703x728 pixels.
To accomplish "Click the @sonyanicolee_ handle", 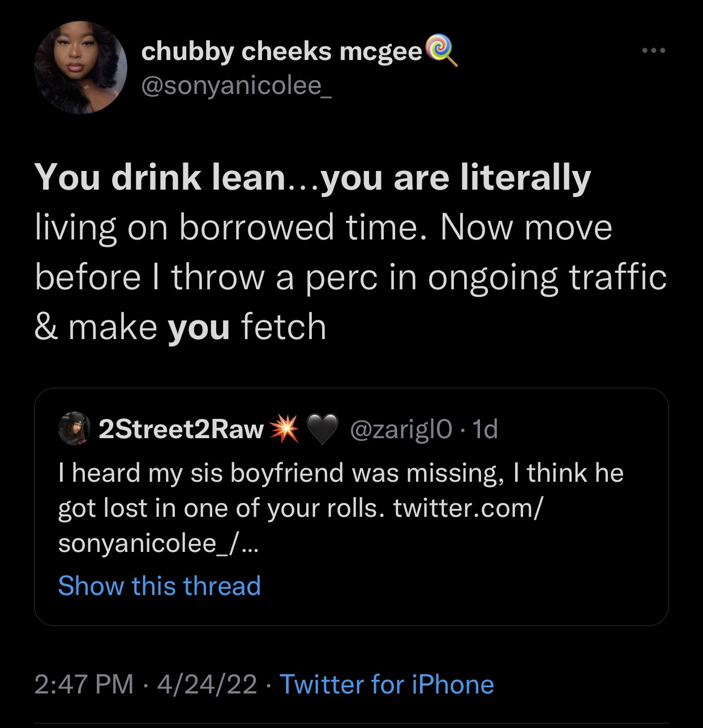I will point(236,87).
